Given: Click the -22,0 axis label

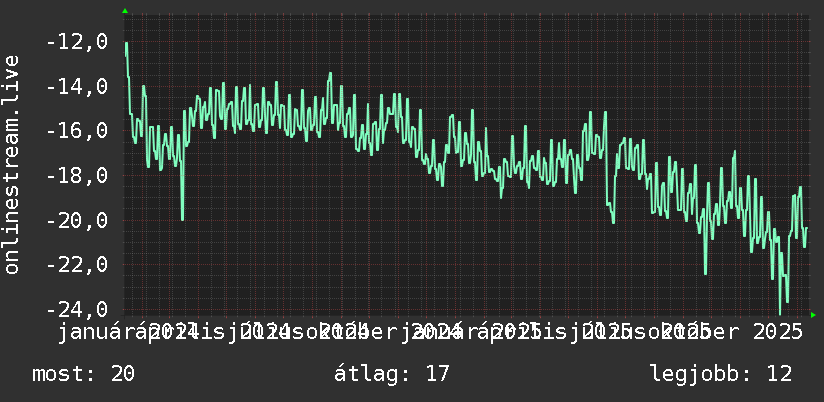Looking at the screenshot, I should pos(77,265).
